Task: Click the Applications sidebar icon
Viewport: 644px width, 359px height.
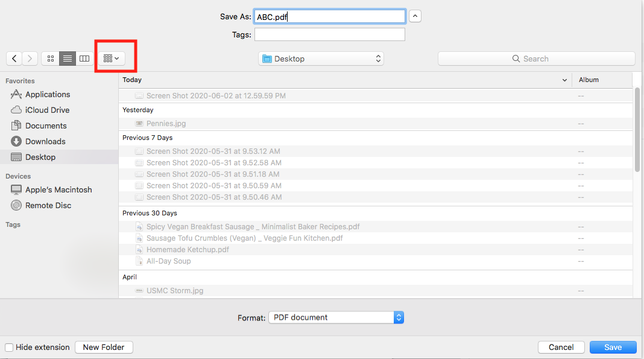Action: click(16, 95)
